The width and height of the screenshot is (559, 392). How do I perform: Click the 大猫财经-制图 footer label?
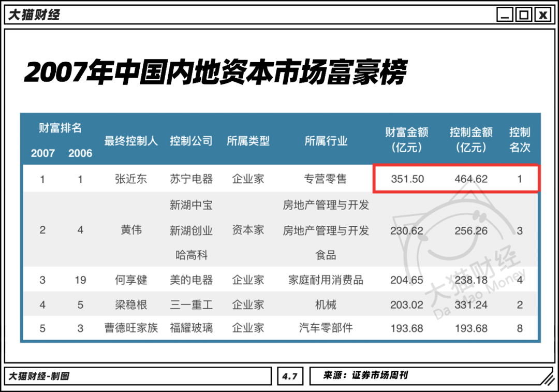(38, 376)
